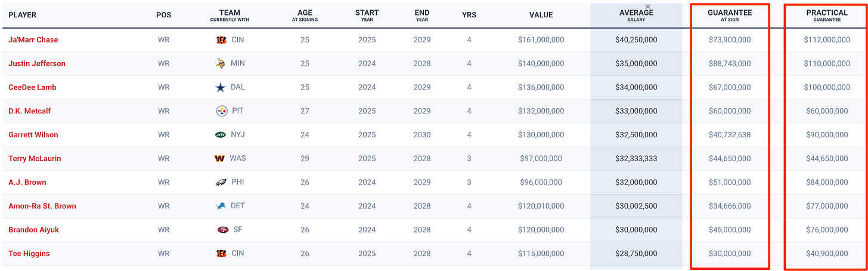Clear sort with the X above Average Salary
Screen dimensions: 868x271
[x=648, y=7]
